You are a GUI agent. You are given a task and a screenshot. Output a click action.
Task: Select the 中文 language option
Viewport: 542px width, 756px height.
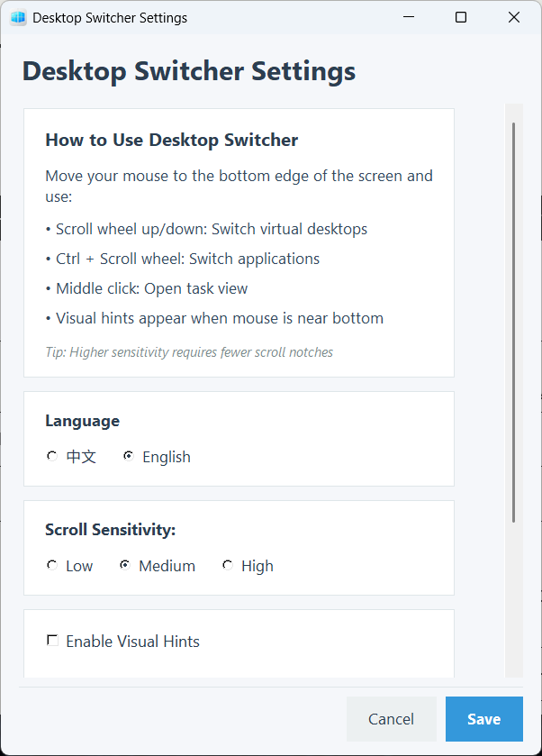tap(52, 457)
